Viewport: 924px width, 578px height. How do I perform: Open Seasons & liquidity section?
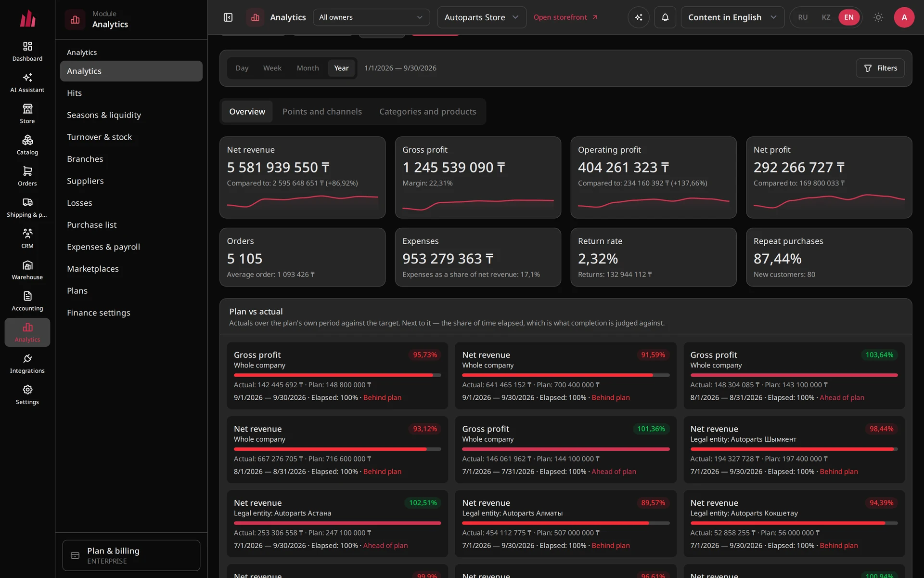tap(131, 115)
